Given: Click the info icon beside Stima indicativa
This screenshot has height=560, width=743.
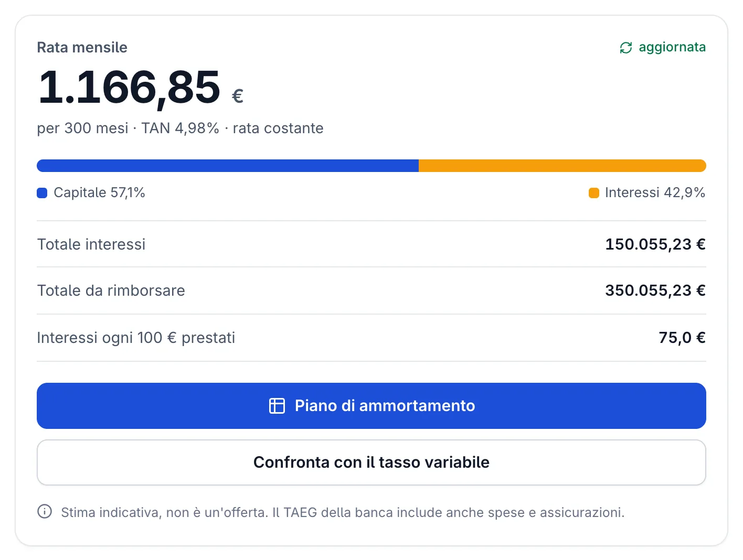Looking at the screenshot, I should coord(45,511).
